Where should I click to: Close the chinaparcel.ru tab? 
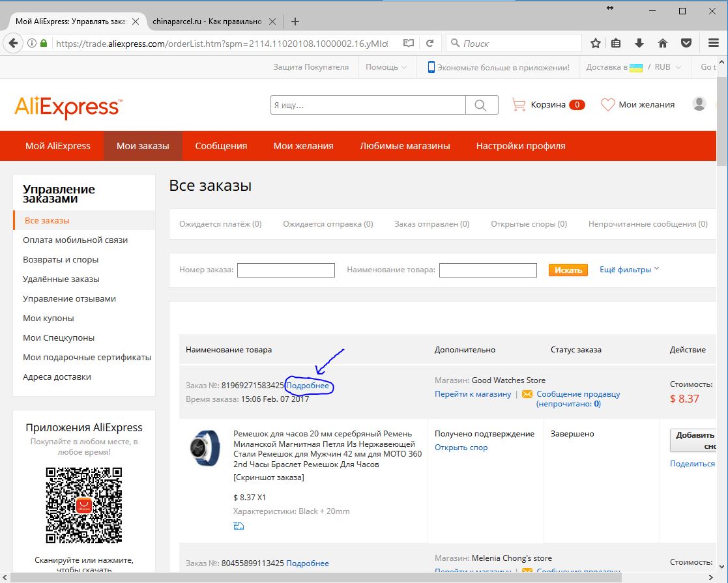click(x=272, y=21)
